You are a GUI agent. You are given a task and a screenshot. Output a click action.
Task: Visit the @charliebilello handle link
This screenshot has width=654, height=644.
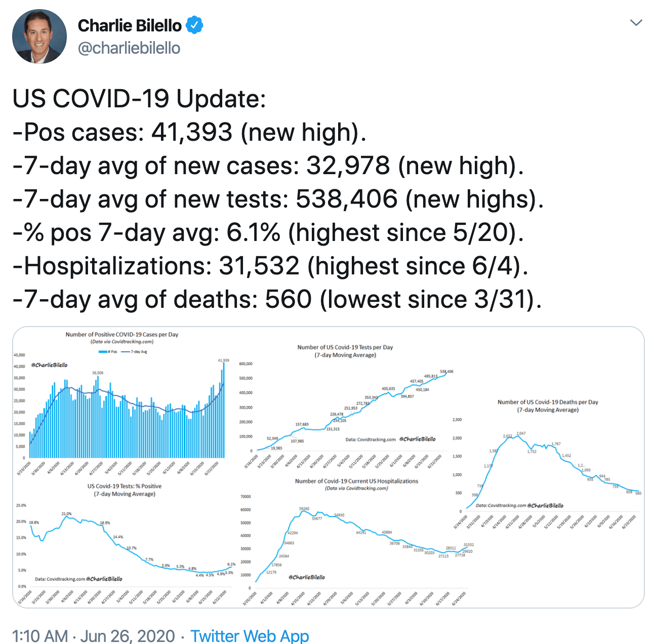pyautogui.click(x=129, y=48)
